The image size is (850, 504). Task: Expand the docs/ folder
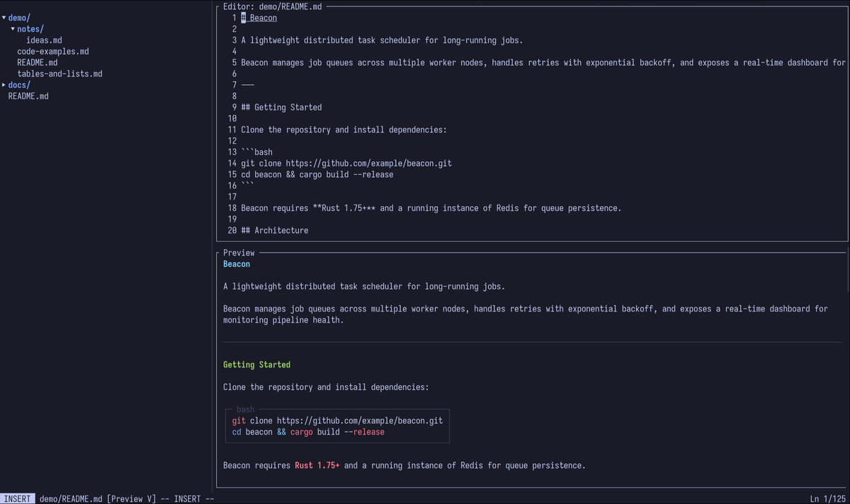tap(4, 85)
